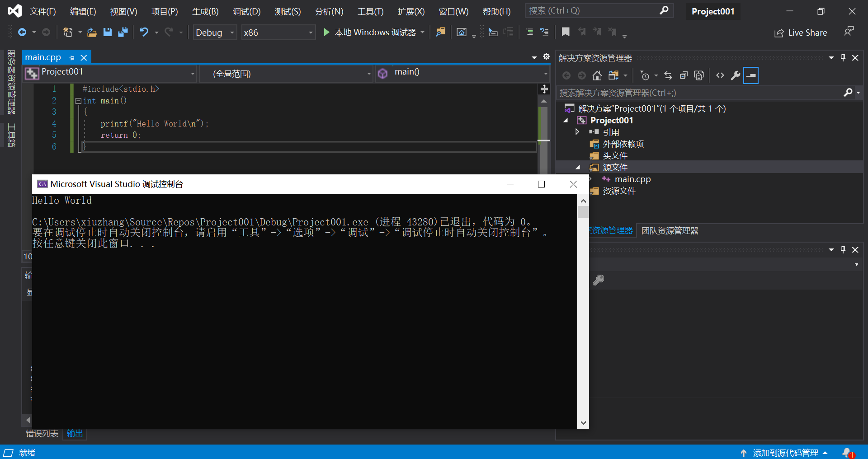868x459 pixels.
Task: Click the settings gear above the editor
Action: 546,56
